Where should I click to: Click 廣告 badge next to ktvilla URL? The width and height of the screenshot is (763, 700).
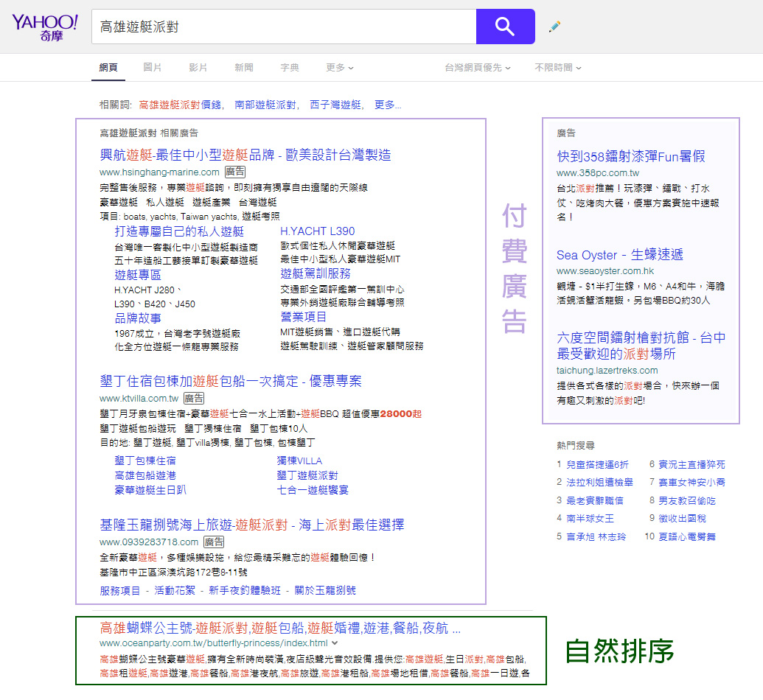pos(194,399)
